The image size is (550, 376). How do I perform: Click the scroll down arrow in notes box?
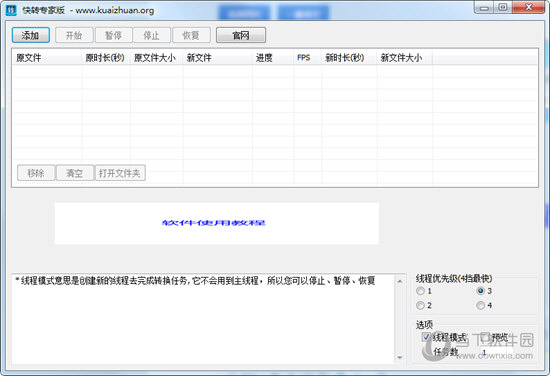[400, 357]
